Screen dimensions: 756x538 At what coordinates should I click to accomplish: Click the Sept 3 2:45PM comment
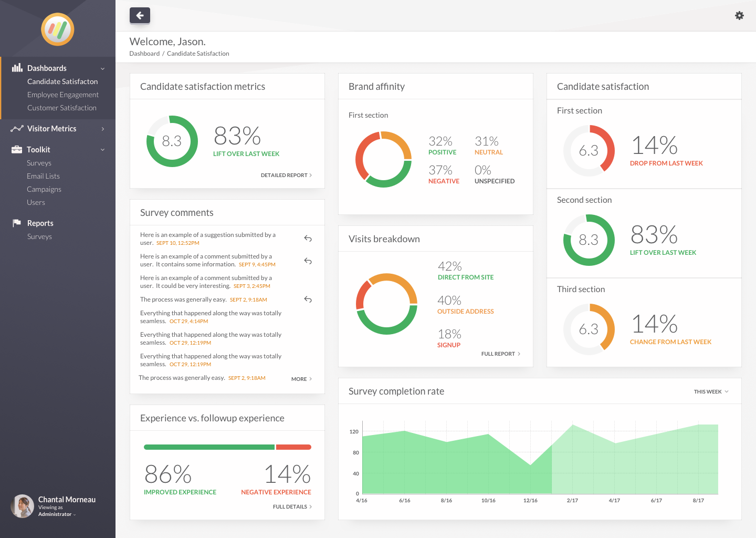206,282
